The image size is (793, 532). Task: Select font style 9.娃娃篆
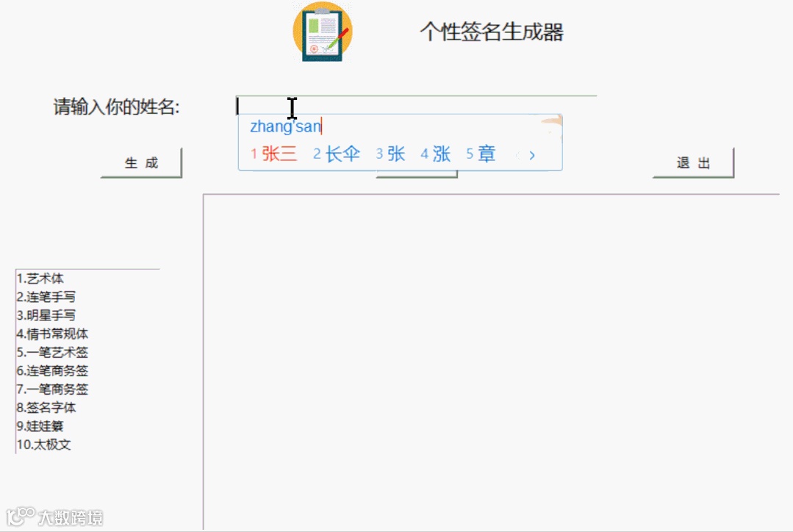(40, 425)
